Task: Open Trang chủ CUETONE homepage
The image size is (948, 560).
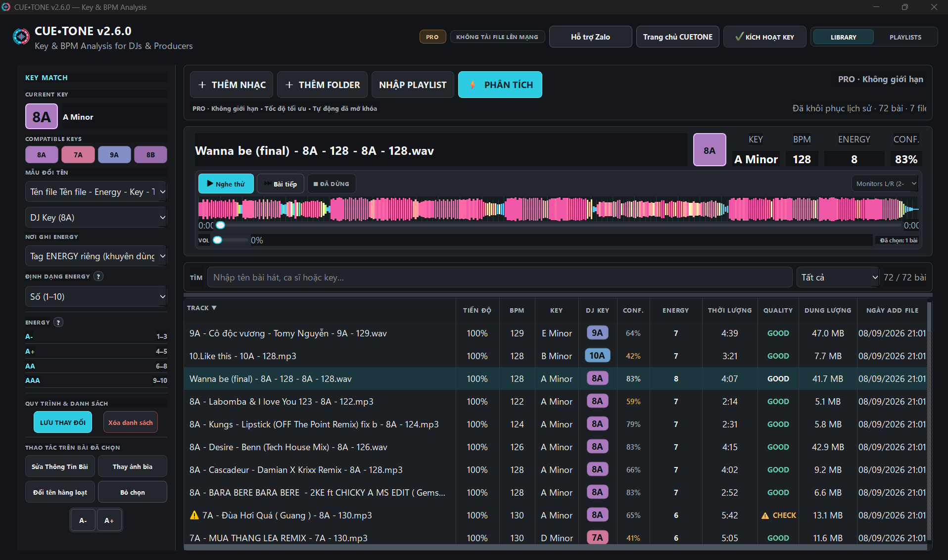Action: pos(678,37)
